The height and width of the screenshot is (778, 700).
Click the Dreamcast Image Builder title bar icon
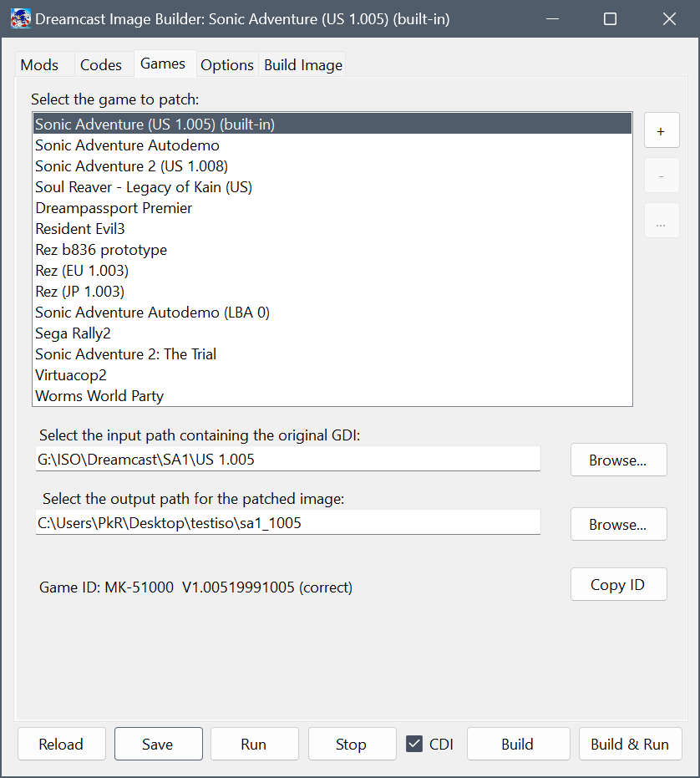[21, 18]
